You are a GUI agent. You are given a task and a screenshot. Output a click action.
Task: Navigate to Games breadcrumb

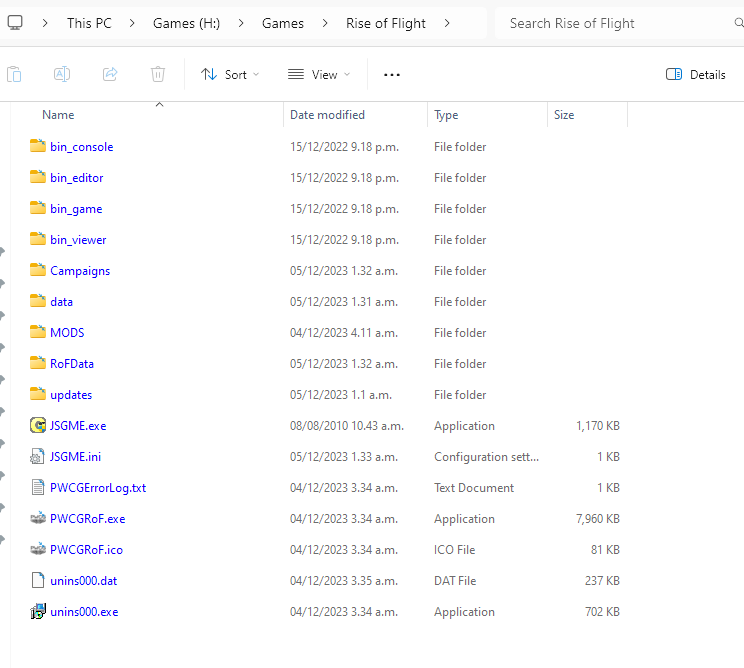click(283, 23)
